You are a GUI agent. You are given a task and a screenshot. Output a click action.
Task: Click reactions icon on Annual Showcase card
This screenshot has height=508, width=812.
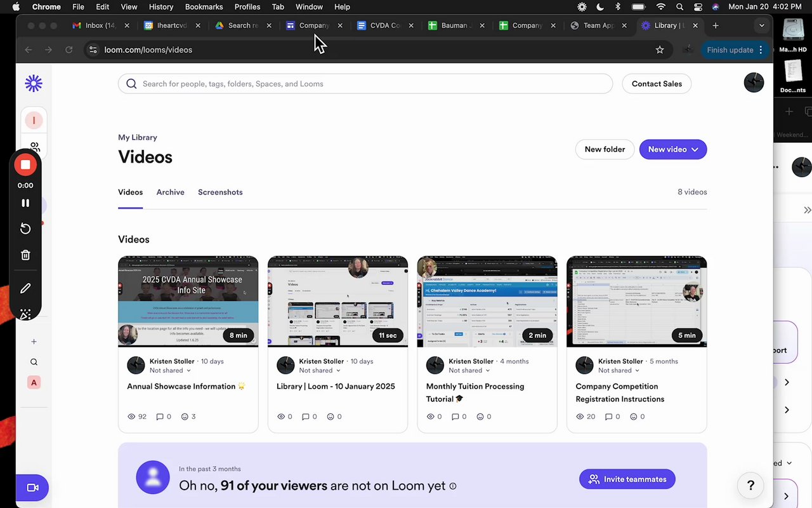coord(185,417)
